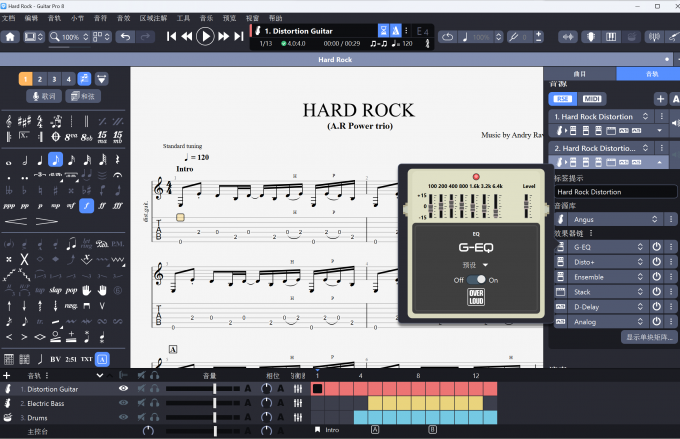Open the zoom percentage dropdown

pos(74,37)
